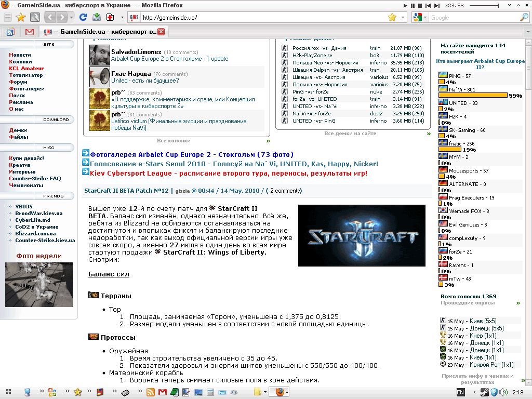Download the Россия.fox -vs- Дания demo
This screenshot has height=399, width=532.
(x=320, y=48)
